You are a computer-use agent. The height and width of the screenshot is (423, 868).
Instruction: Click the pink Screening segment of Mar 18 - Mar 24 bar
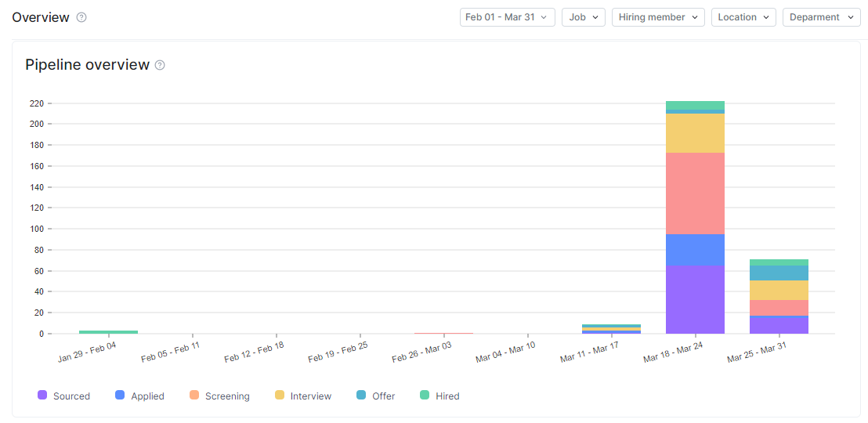(696, 193)
